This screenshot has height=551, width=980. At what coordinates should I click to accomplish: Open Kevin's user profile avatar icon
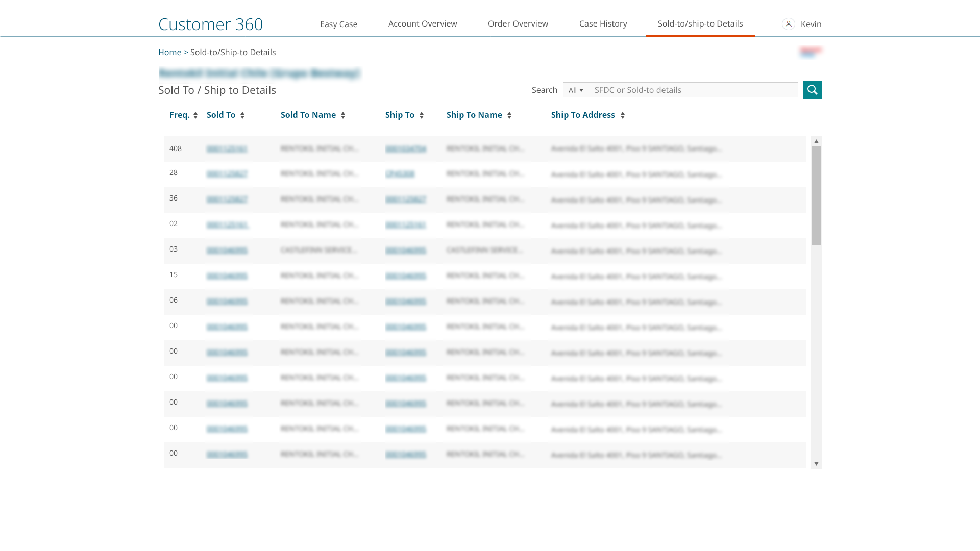[788, 24]
